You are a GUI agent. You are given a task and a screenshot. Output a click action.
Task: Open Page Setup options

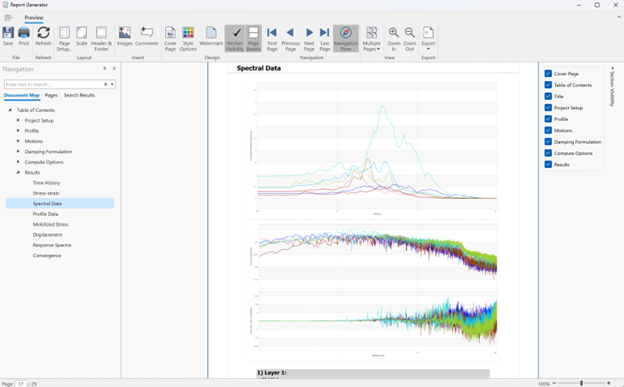click(64, 39)
